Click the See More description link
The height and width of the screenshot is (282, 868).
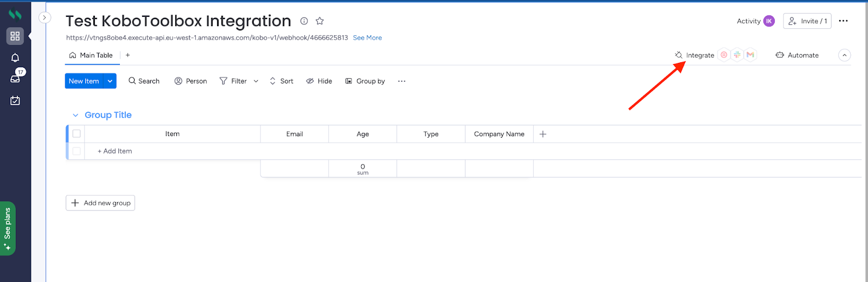(x=367, y=38)
